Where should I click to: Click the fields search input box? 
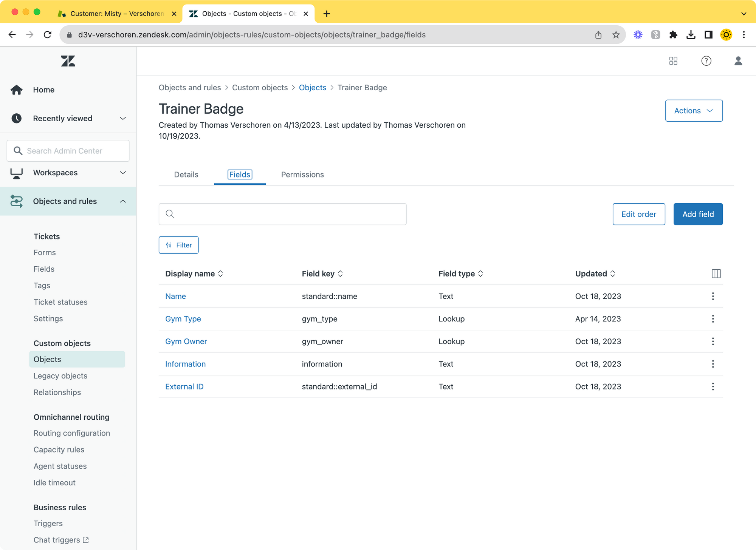point(287,214)
